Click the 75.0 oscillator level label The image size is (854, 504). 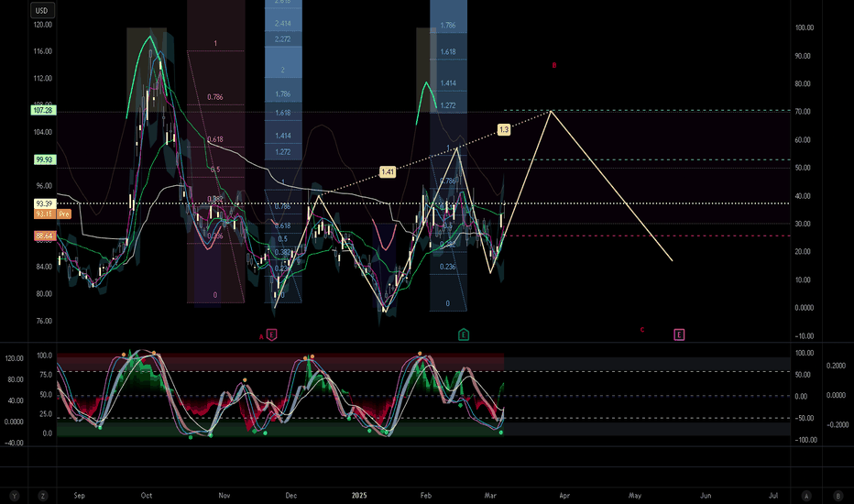click(x=45, y=375)
